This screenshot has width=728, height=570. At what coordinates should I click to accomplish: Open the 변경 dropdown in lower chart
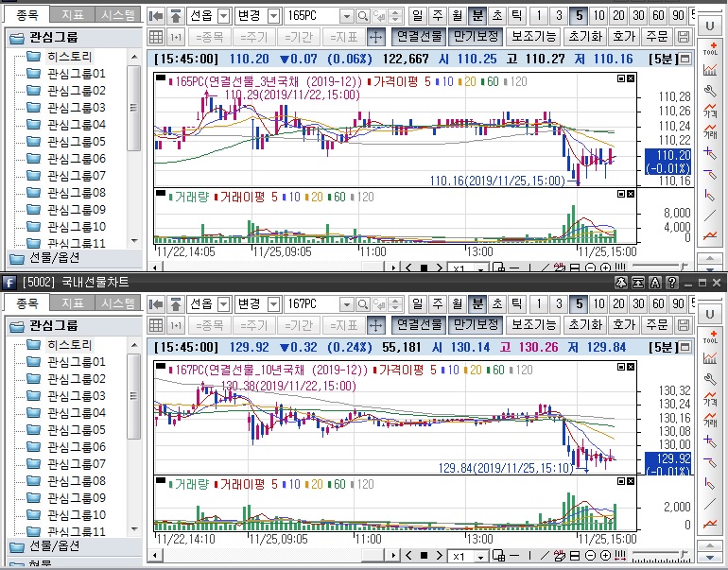coord(273,304)
